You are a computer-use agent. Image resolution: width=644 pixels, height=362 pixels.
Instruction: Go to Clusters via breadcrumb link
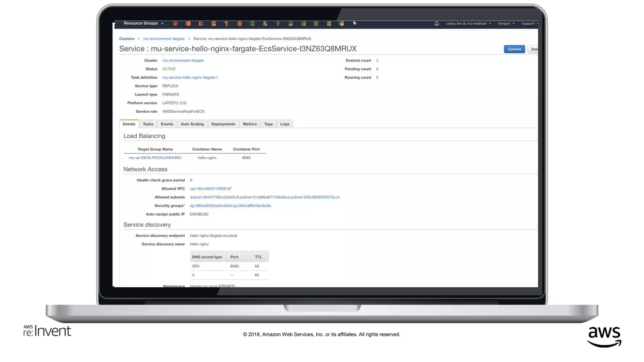pyautogui.click(x=126, y=39)
